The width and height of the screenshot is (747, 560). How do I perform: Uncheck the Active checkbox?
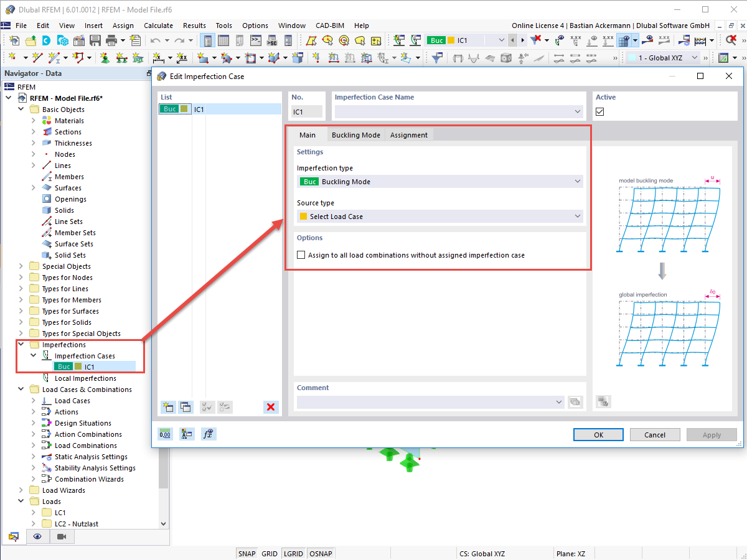pos(601,112)
